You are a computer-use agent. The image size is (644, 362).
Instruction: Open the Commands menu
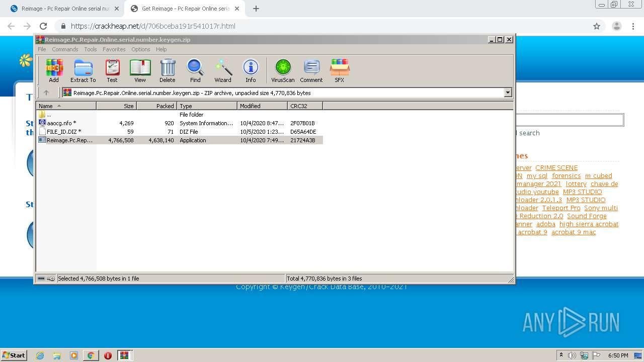pyautogui.click(x=65, y=49)
